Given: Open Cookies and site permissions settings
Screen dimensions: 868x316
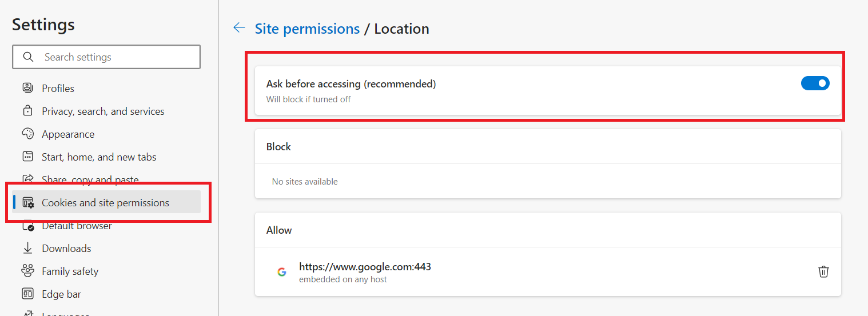Looking at the screenshot, I should 106,202.
